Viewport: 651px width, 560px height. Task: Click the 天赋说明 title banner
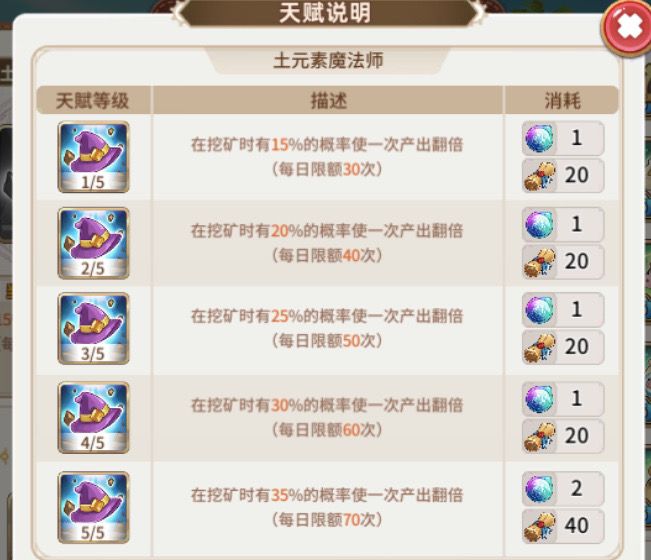(326, 13)
